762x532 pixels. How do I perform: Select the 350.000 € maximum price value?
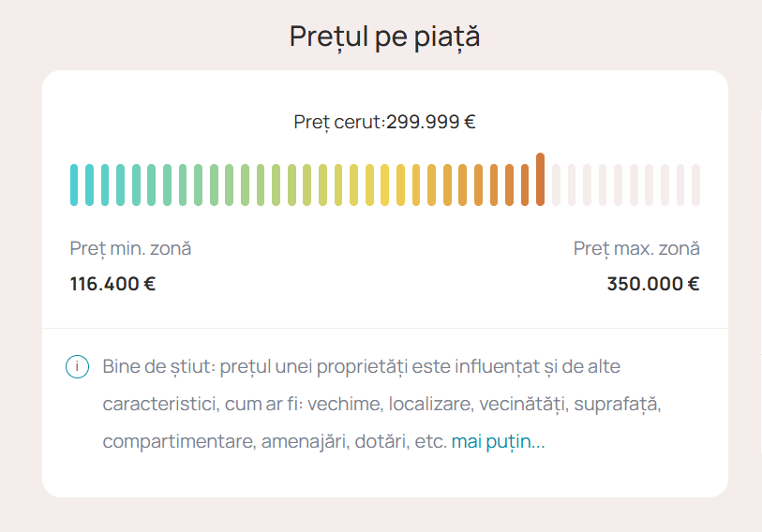click(652, 284)
